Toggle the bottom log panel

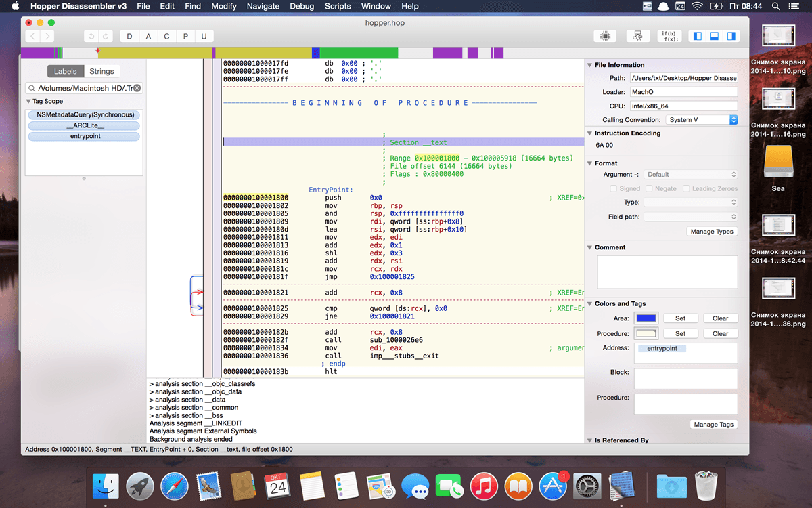pos(715,36)
